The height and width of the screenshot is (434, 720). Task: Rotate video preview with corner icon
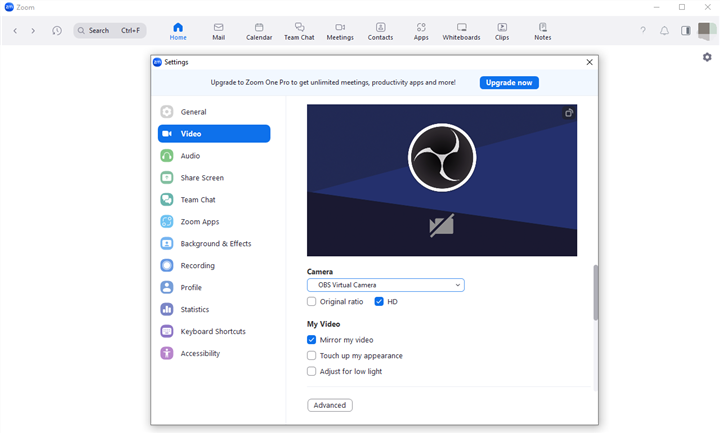click(569, 113)
